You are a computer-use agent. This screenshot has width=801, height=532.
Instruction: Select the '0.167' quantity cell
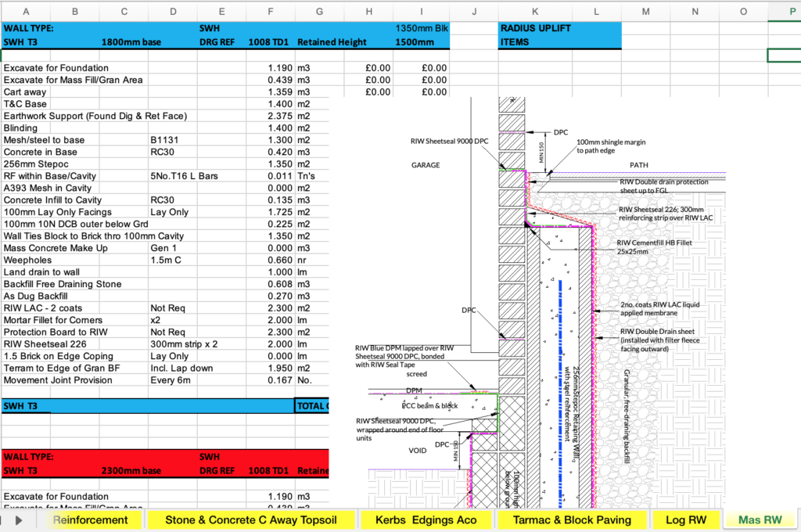tap(270, 380)
